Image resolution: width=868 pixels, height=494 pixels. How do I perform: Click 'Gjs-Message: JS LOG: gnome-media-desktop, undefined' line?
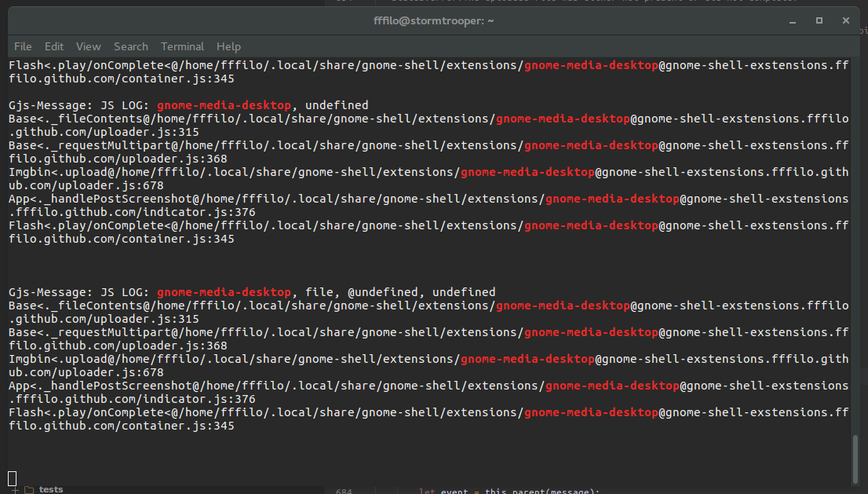pyautogui.click(x=188, y=105)
